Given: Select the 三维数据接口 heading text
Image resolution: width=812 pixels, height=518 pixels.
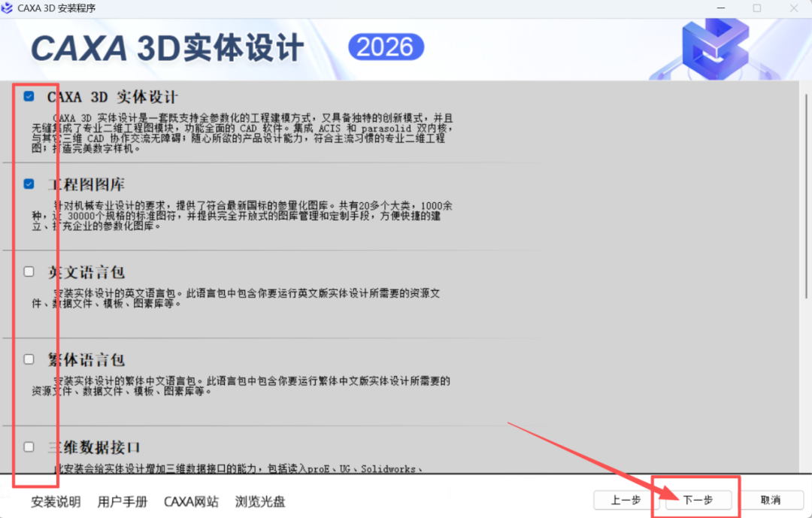Looking at the screenshot, I should click(94, 447).
